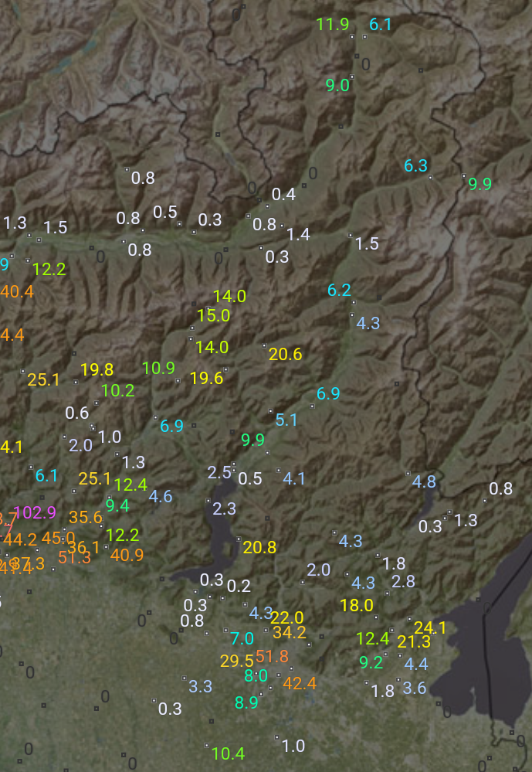532x772 pixels.
Task: Select the green 9.0 station marker
Action: [x=337, y=86]
